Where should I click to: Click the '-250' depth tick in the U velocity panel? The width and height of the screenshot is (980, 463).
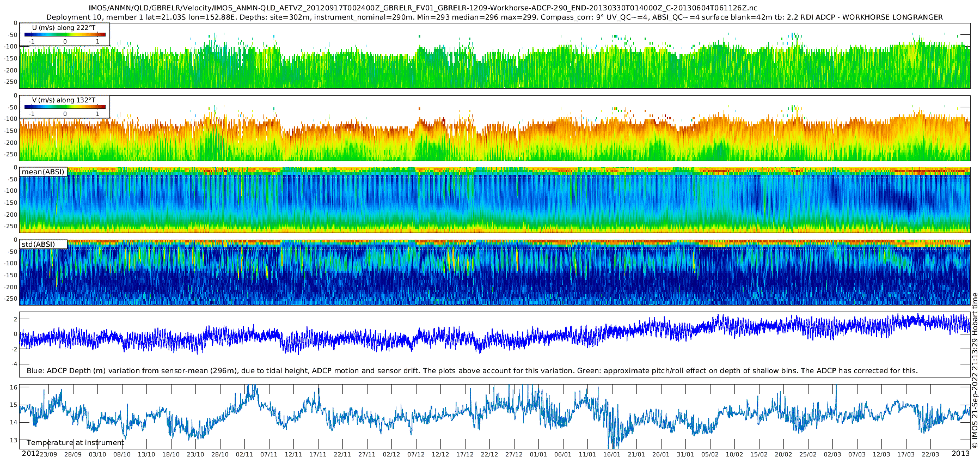point(11,82)
